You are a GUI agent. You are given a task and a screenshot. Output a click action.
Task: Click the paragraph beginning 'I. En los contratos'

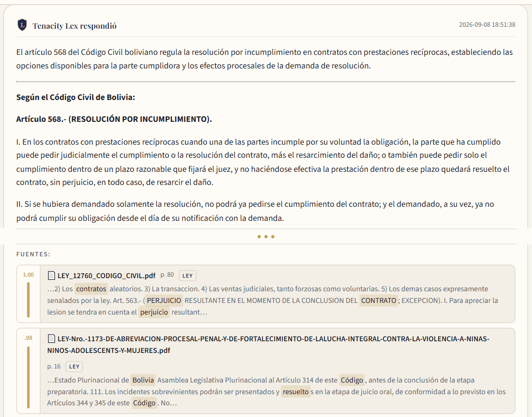tap(263, 162)
